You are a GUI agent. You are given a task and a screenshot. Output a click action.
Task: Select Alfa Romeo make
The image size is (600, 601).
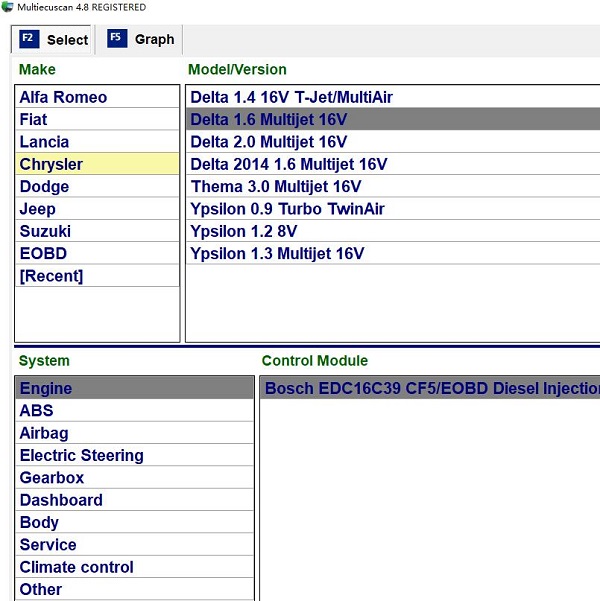point(97,97)
